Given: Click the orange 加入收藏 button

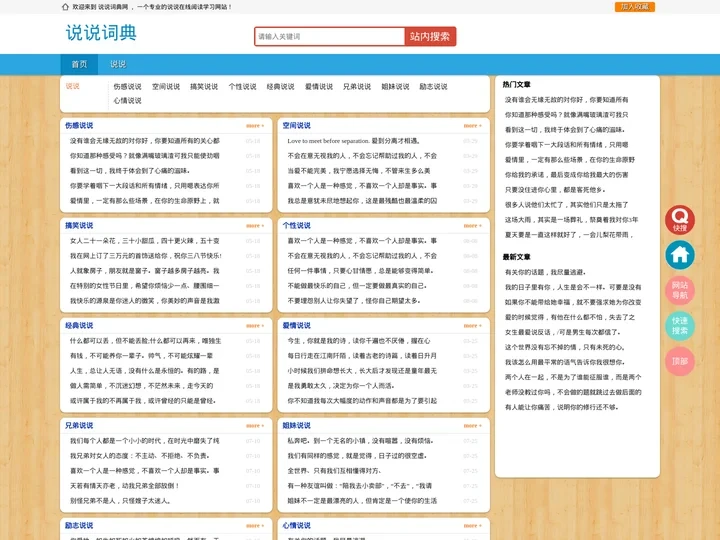Looking at the screenshot, I should tap(635, 7).
